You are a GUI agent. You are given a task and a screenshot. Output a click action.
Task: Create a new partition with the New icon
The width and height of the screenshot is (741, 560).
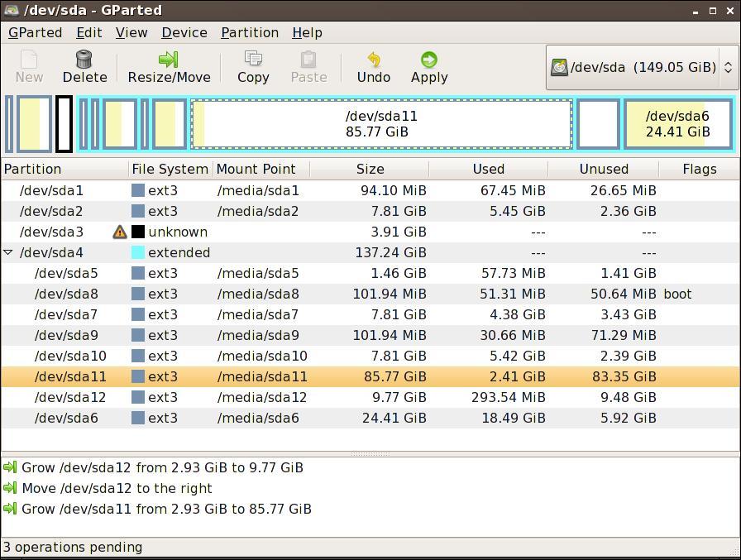(x=29, y=66)
